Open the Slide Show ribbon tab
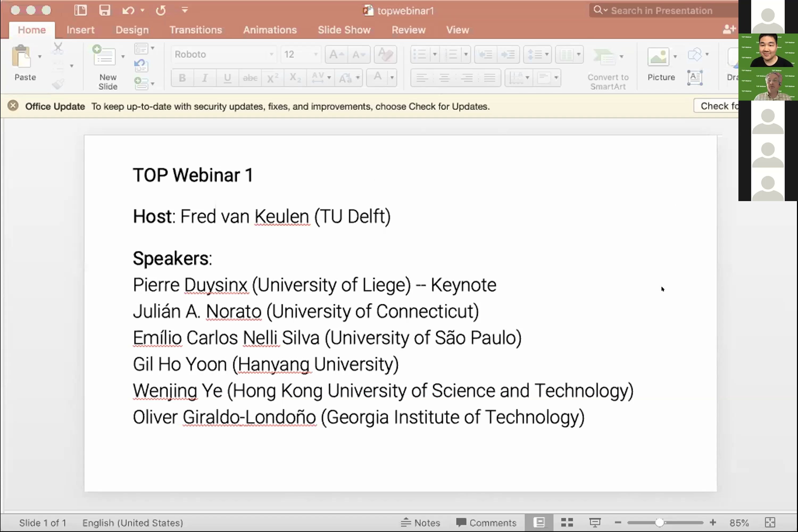This screenshot has width=798, height=532. coord(344,30)
